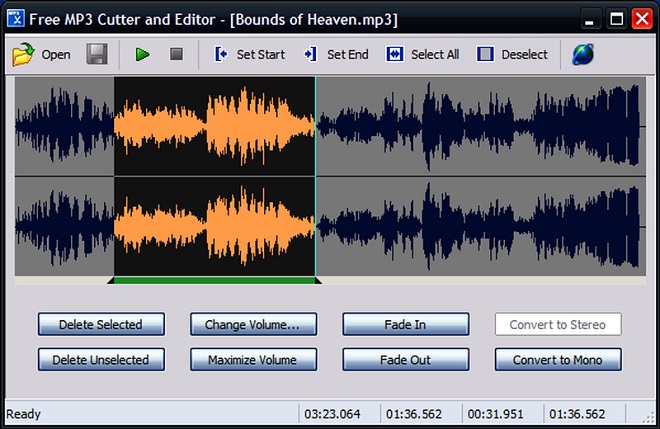This screenshot has height=429, width=660.
Task: Click the unselected top waveform after the selection
Action: [x=480, y=125]
